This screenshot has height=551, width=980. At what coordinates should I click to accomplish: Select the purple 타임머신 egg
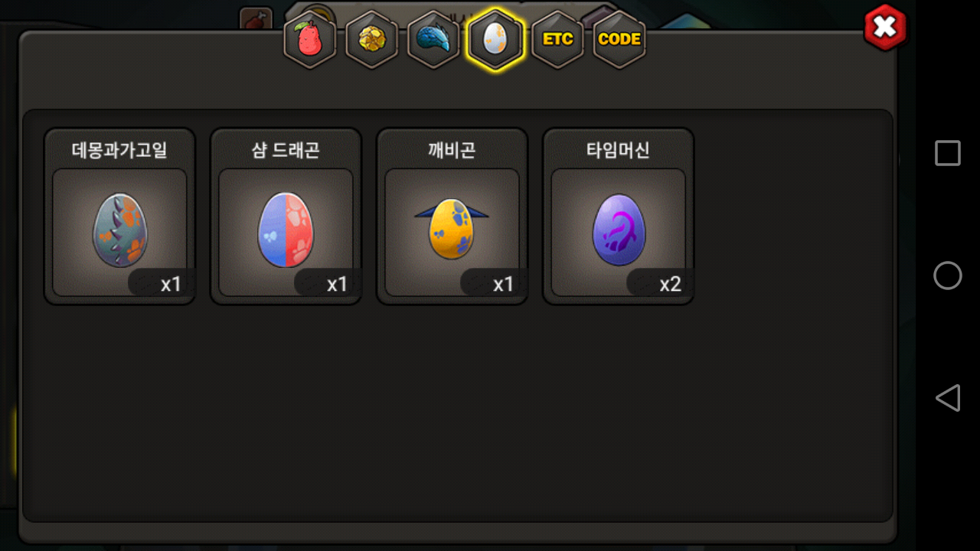(619, 230)
